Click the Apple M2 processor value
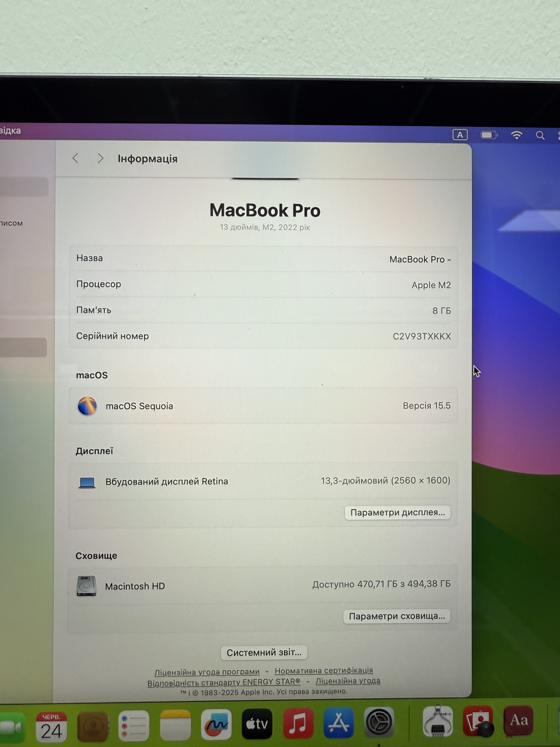Screen dimensions: 560x747 [431, 285]
